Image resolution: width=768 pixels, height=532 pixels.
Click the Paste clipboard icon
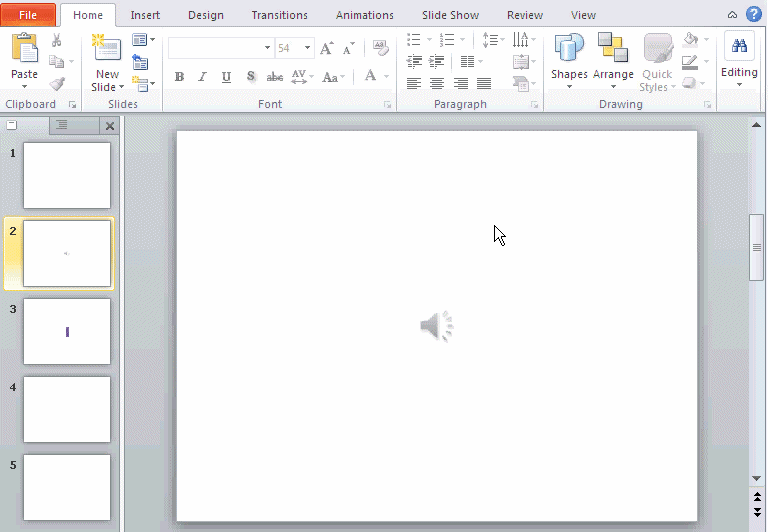click(24, 50)
